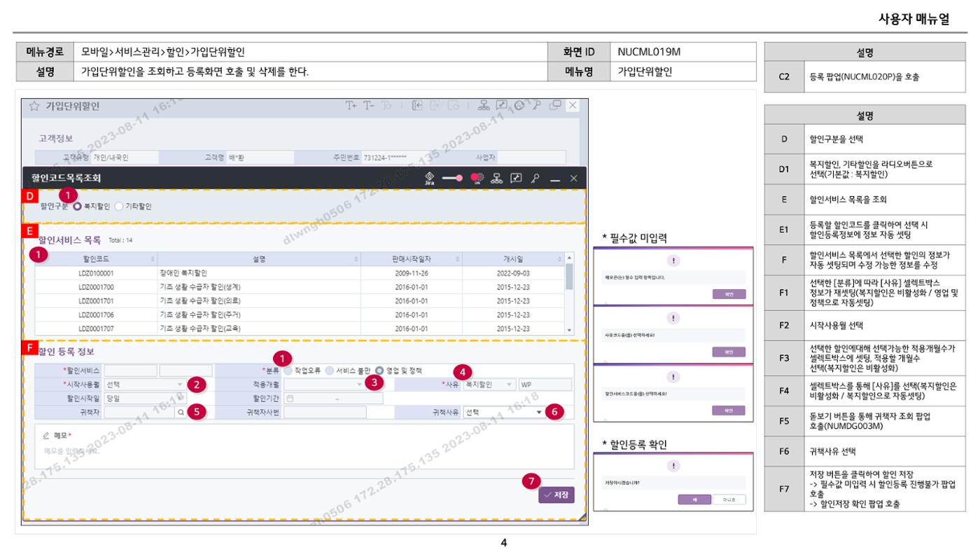The height and width of the screenshot is (552, 980).
Task: Click the pencil icon beside 메모 label
Action: coord(46,436)
